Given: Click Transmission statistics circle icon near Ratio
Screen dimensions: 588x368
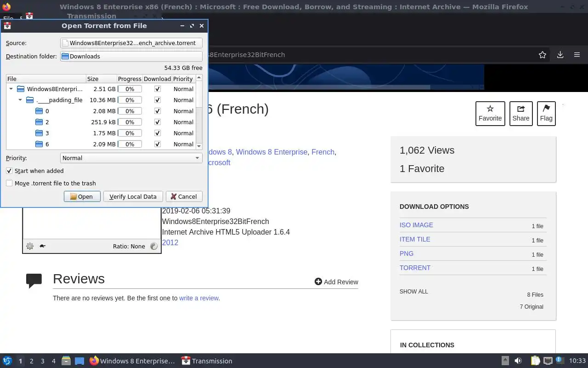Looking at the screenshot, I should pos(154,246).
